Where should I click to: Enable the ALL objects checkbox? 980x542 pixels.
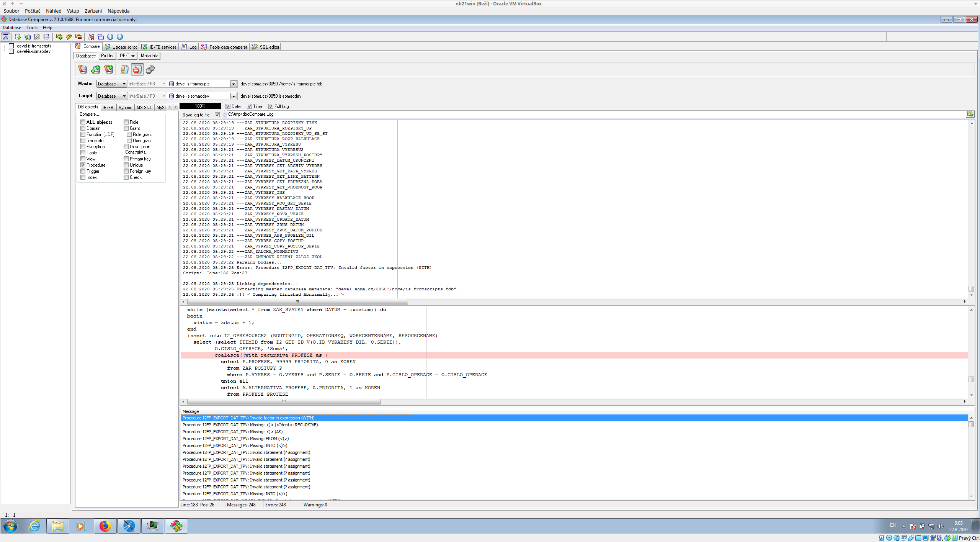(83, 122)
